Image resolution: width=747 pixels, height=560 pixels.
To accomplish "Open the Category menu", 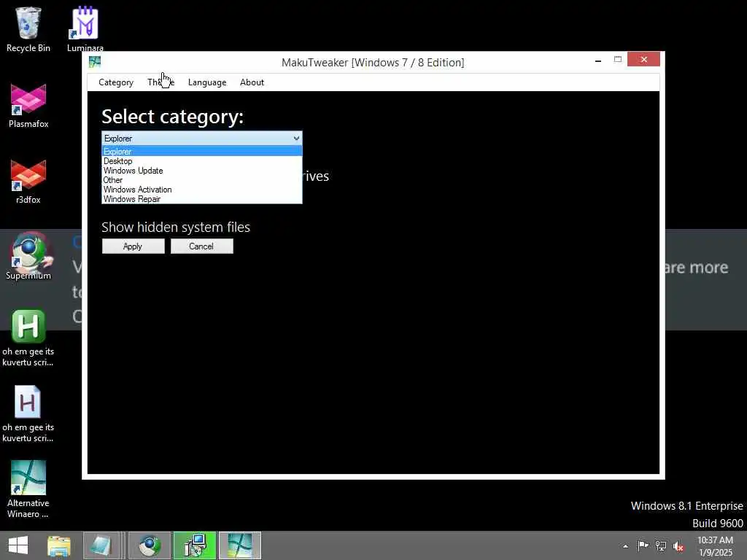I will point(116,82).
